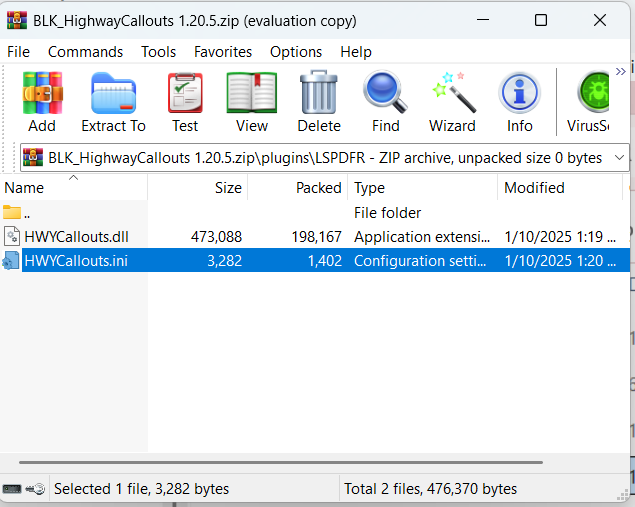The width and height of the screenshot is (635, 507).
Task: Minimize the WinRAR window
Action: [483, 20]
